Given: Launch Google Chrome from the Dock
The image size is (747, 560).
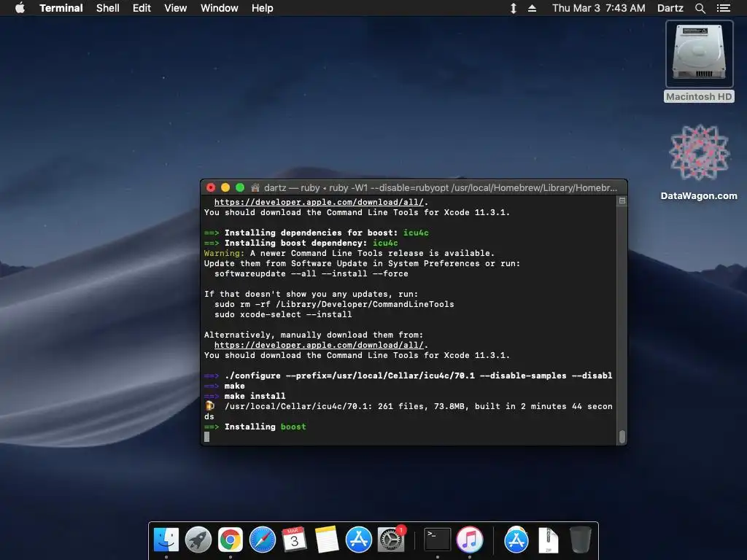Looking at the screenshot, I should (230, 540).
